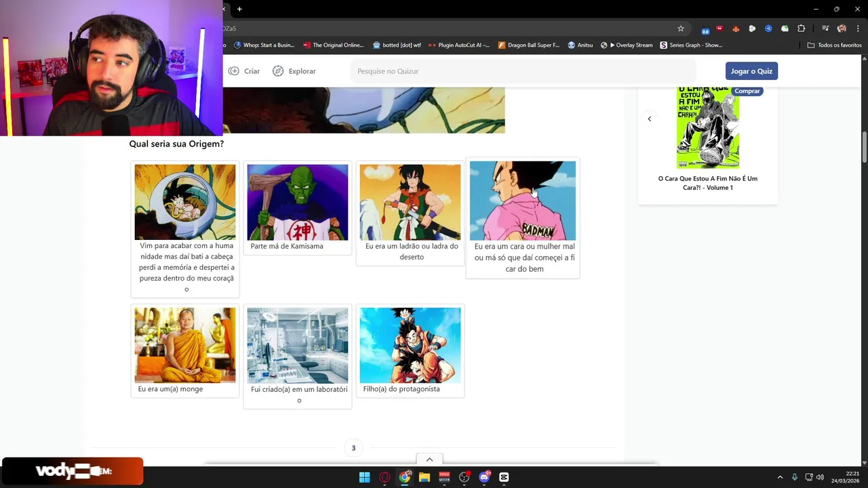Go to previous ad with left chevron
The height and width of the screenshot is (488, 868).
pos(649,119)
